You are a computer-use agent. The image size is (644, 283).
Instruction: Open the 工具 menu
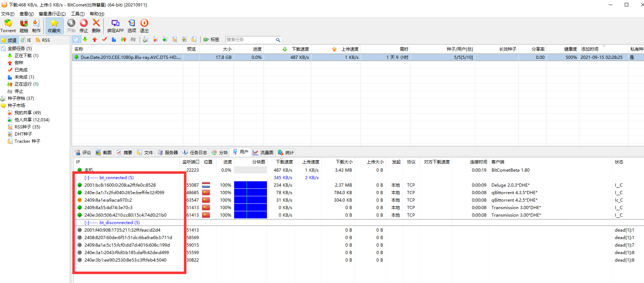[x=78, y=14]
